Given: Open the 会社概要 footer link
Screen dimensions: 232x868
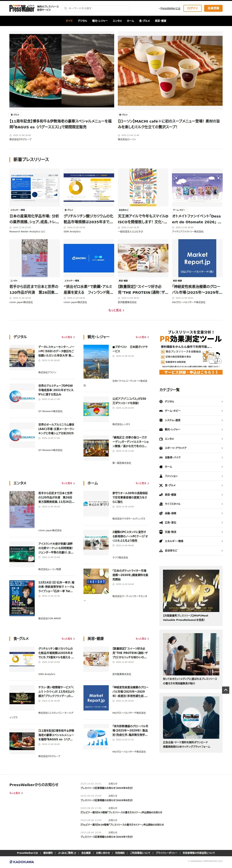Looking at the screenshot, I should [86, 853].
